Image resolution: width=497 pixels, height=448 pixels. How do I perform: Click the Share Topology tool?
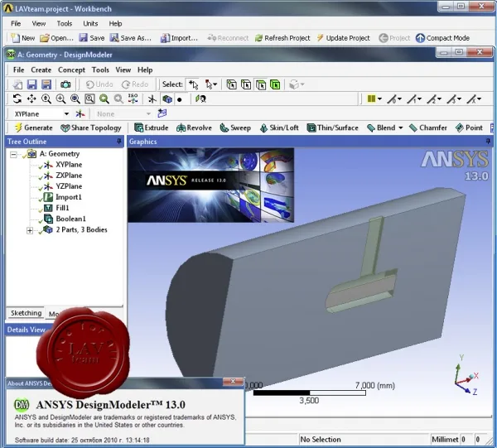pos(91,128)
